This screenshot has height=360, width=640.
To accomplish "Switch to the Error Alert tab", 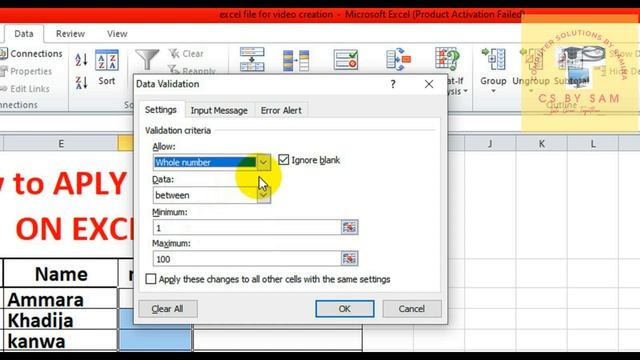I will [x=281, y=111].
